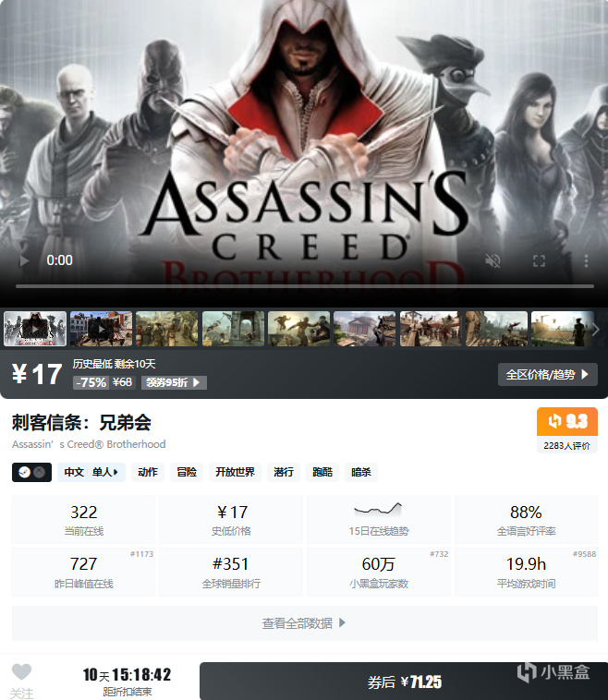Toggle the heart follow icon
This screenshot has width=608, height=700.
pos(21,672)
